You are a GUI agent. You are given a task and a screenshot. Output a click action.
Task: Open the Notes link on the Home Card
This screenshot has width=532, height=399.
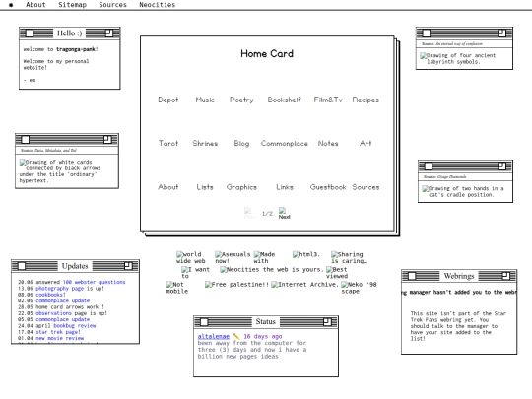pos(328,143)
